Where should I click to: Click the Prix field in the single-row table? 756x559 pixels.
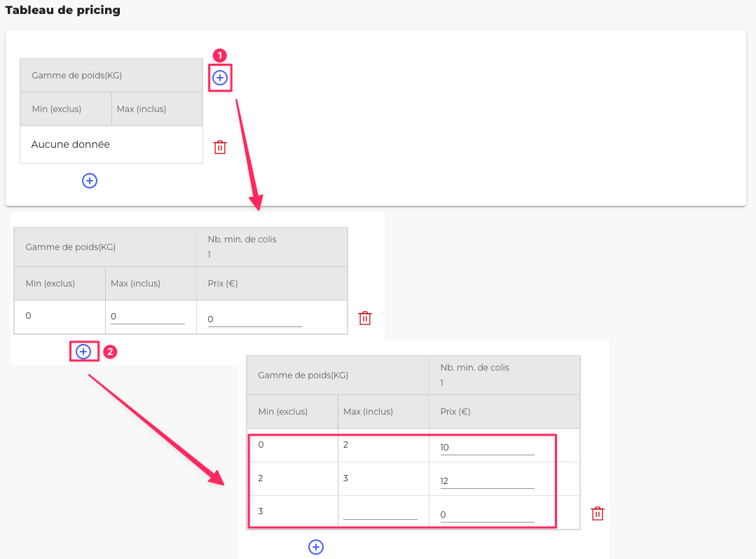click(254, 320)
